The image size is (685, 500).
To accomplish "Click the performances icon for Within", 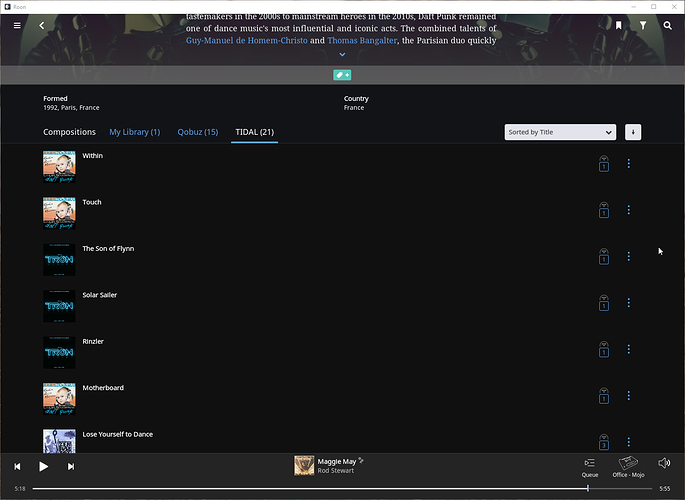I will tap(604, 164).
